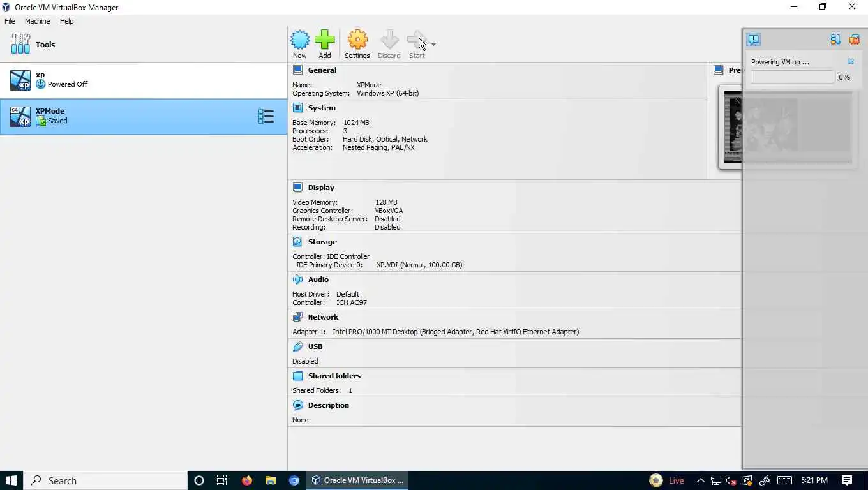
Task: Click the Preview section monitor icon
Action: point(719,70)
